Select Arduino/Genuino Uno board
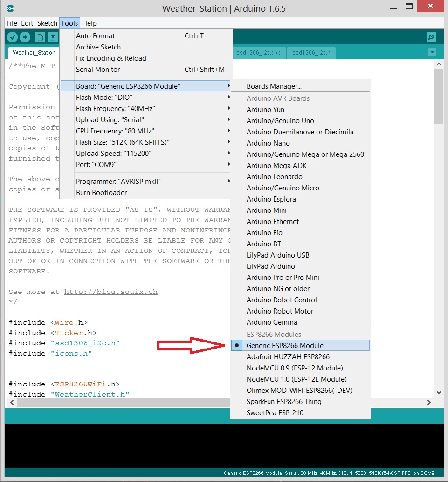The image size is (448, 482). 300,121
